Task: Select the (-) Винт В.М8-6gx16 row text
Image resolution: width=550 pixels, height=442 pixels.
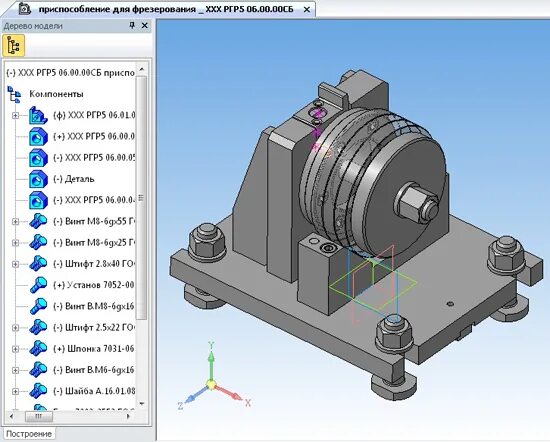Action: point(94,306)
